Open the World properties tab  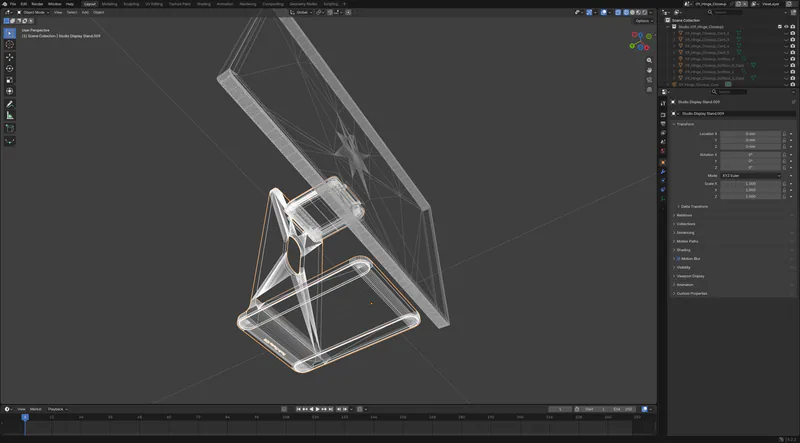coord(663,151)
